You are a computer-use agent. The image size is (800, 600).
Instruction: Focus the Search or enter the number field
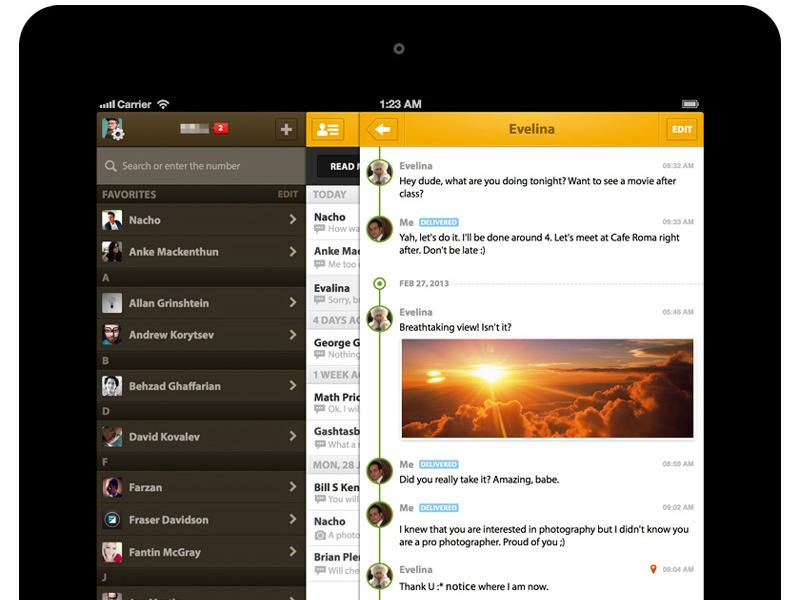[201, 166]
